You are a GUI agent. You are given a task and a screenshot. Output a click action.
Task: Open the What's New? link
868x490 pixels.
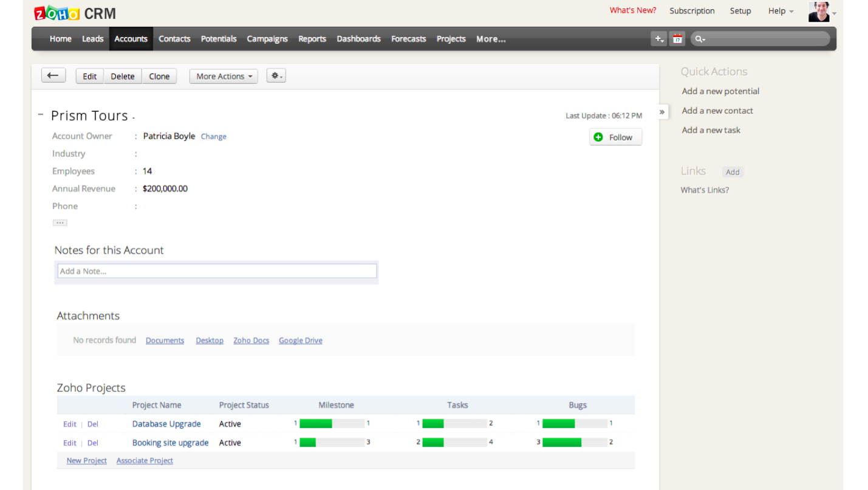click(633, 10)
